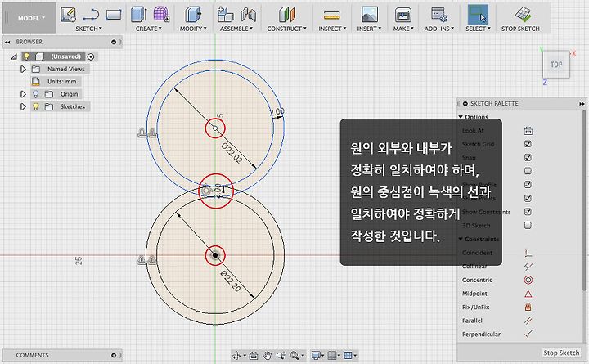Viewport: 589px width, 364px height.
Task: Open the MODIFY menu
Action: tap(193, 29)
